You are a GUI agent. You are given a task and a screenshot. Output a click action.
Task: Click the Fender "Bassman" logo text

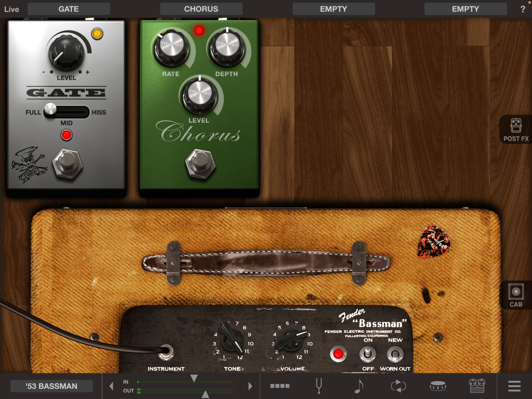[372, 319]
